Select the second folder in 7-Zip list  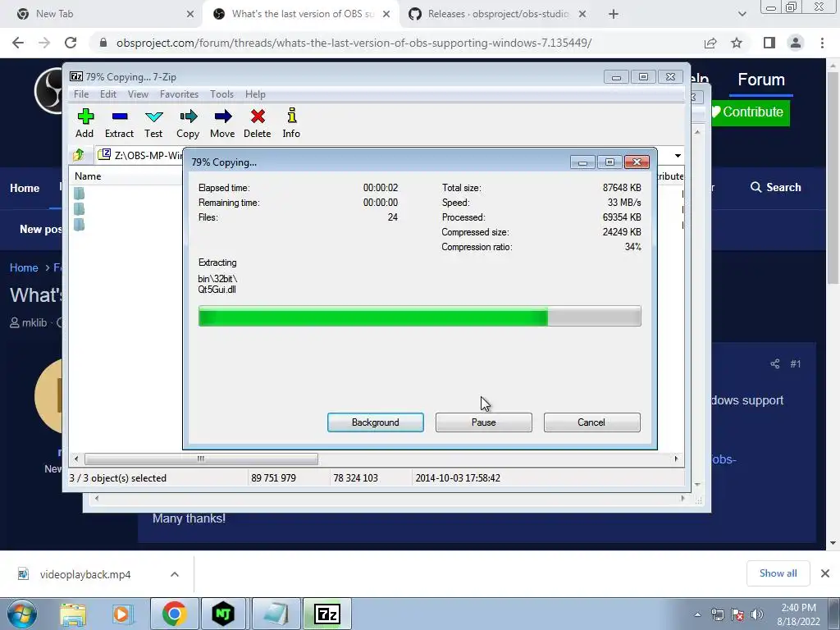pyautogui.click(x=80, y=209)
